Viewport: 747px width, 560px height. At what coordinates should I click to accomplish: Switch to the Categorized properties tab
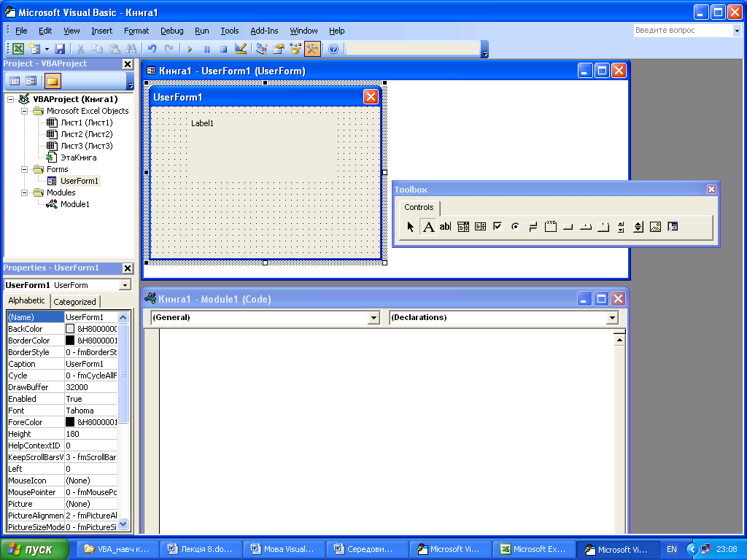coord(75,301)
